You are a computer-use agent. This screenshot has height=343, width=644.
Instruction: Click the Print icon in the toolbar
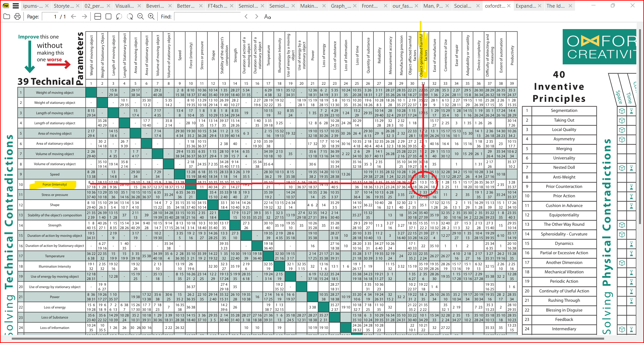(x=17, y=16)
